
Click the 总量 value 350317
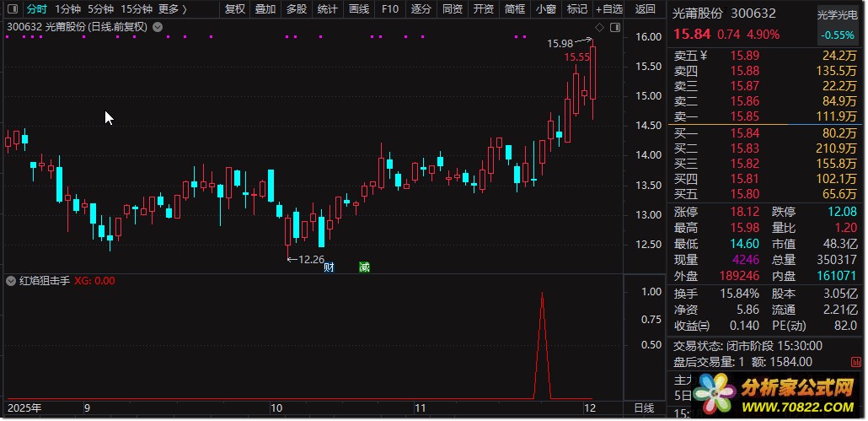click(837, 259)
